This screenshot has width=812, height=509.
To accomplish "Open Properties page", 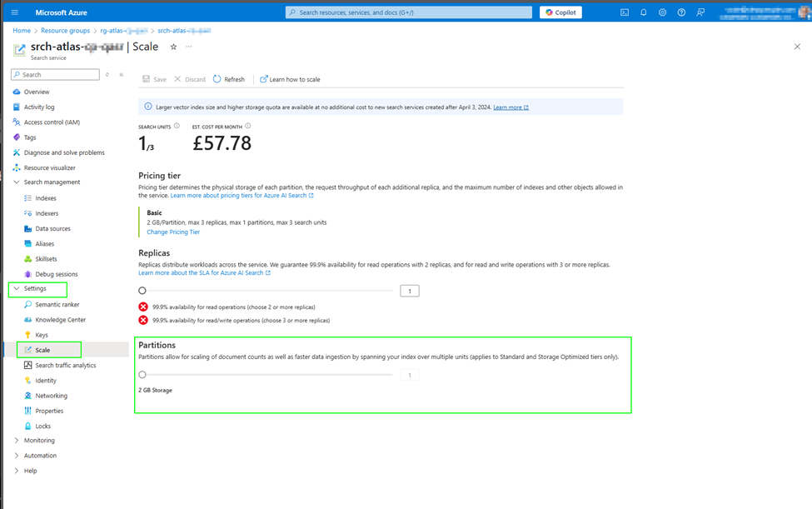I will coord(49,411).
